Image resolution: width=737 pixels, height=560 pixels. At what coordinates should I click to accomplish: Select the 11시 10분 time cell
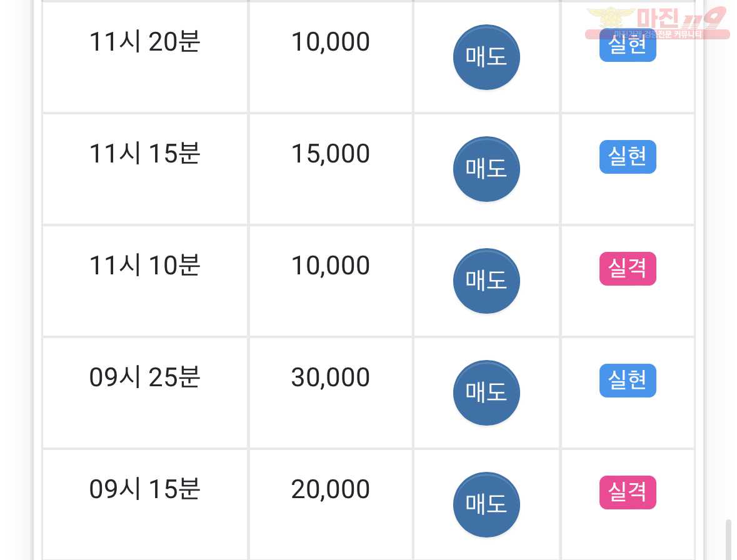click(145, 281)
